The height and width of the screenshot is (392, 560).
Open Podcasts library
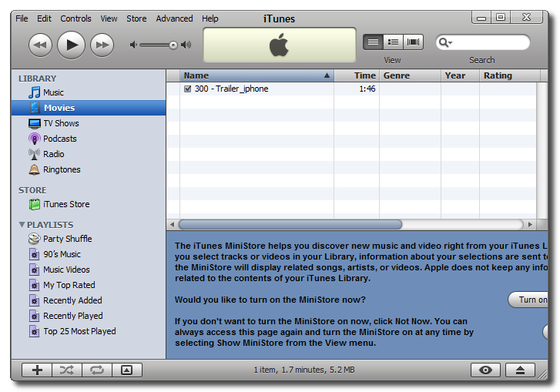(x=89, y=139)
